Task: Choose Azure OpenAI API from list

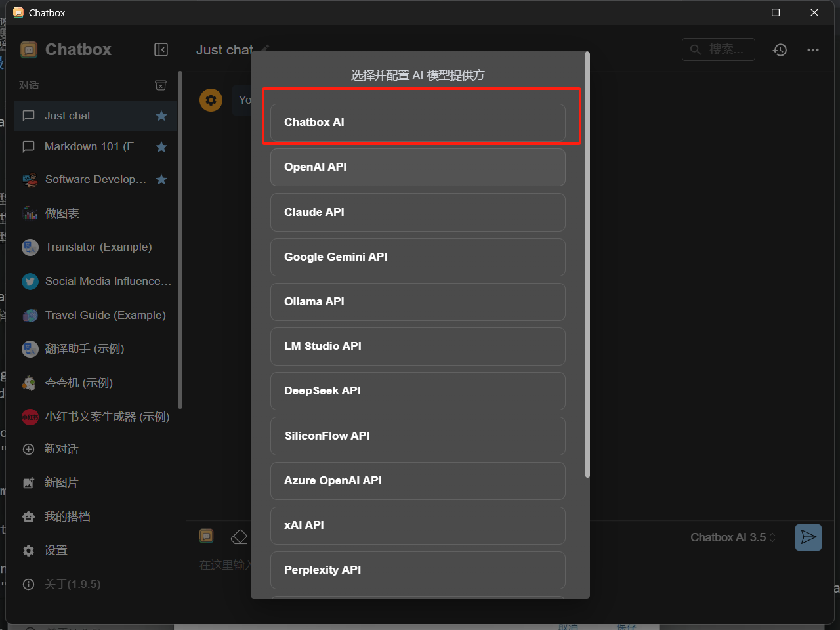Action: [x=418, y=481]
